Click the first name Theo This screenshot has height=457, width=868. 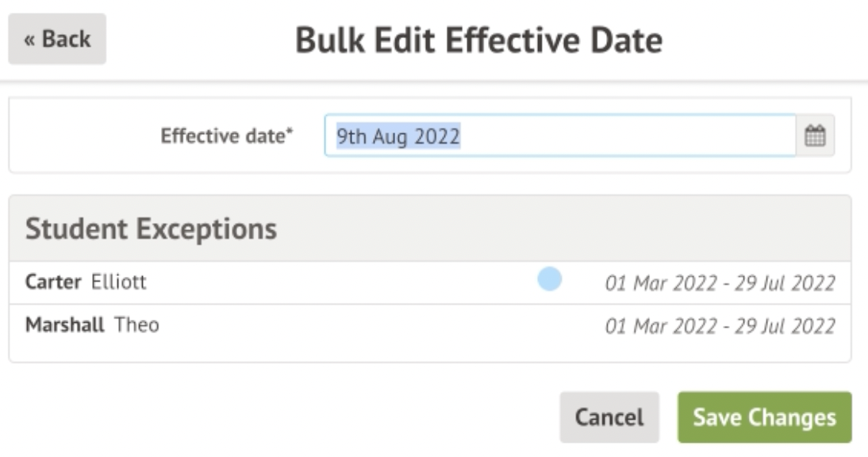(137, 325)
